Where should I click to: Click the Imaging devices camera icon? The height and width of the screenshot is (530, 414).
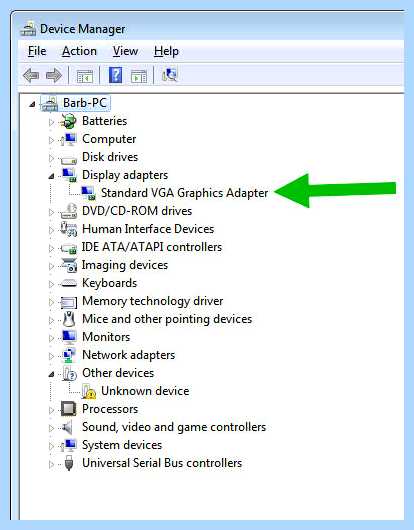[x=69, y=265]
